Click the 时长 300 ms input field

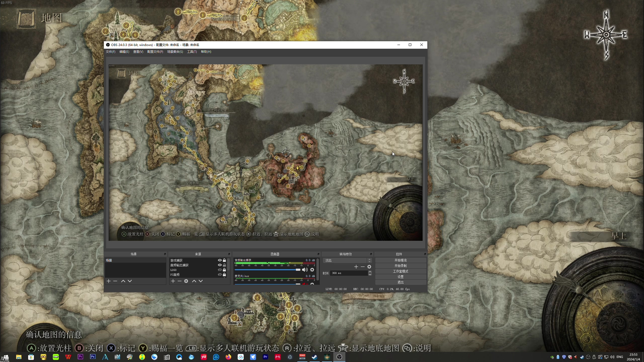click(349, 273)
